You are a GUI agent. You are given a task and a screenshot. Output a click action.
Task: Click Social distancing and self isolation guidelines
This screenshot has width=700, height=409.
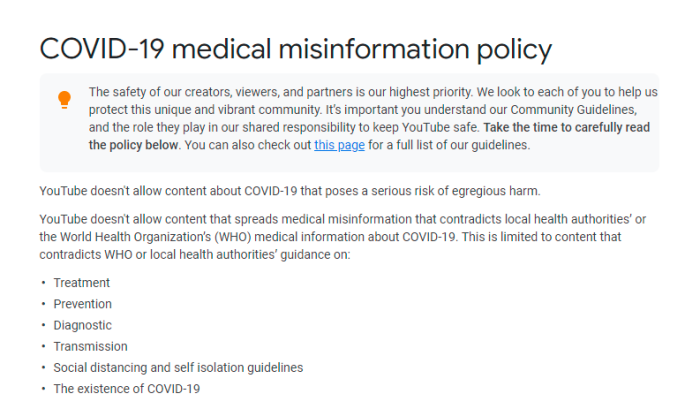[x=178, y=367]
